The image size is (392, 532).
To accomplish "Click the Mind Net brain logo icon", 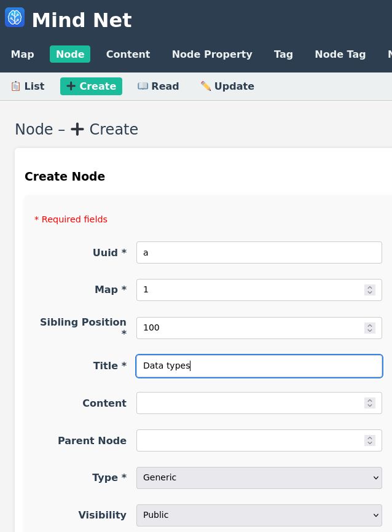I will tap(15, 17).
